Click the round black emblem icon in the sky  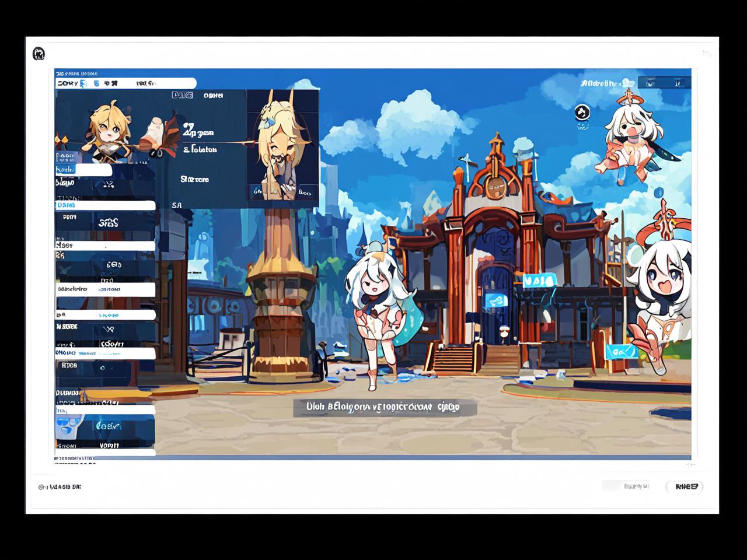582,112
